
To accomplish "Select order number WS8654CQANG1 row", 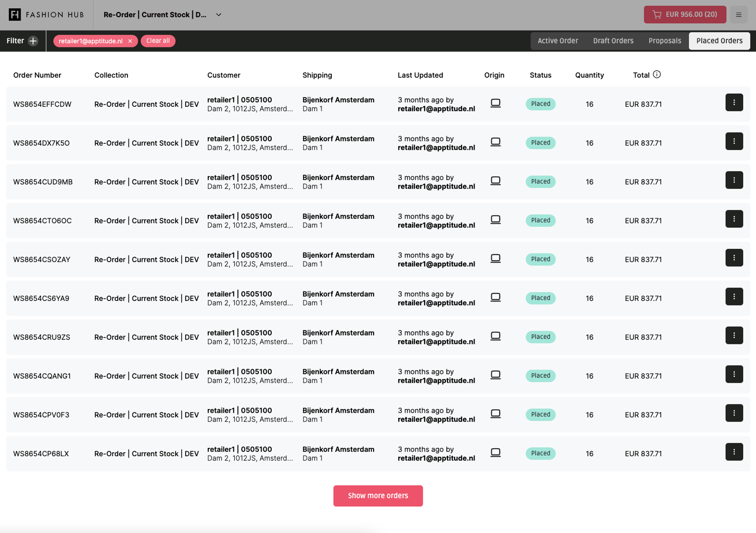I will click(x=42, y=376).
